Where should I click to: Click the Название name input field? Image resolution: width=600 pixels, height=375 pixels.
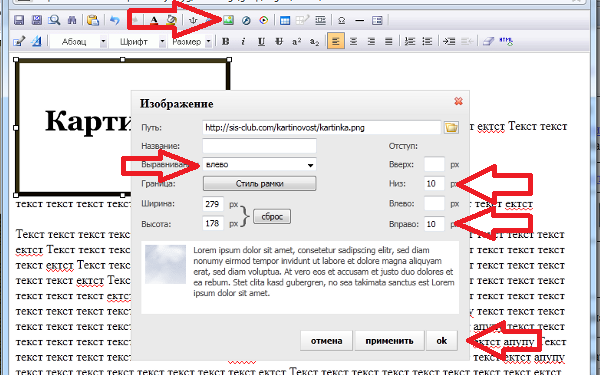tap(259, 146)
